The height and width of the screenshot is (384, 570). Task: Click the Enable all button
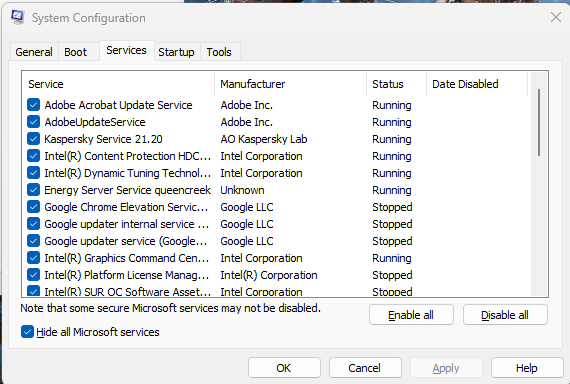pos(411,315)
